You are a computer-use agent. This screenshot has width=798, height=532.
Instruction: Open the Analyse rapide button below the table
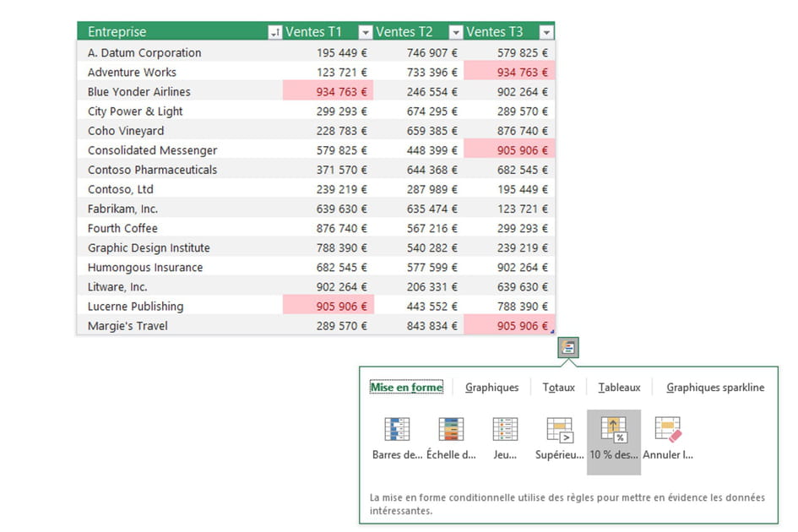(x=568, y=346)
